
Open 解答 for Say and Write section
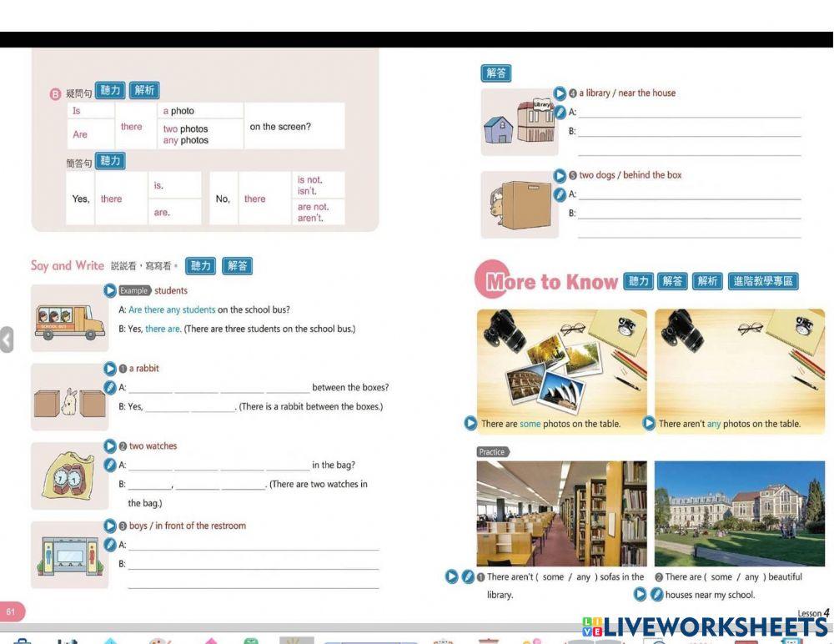pos(238,266)
